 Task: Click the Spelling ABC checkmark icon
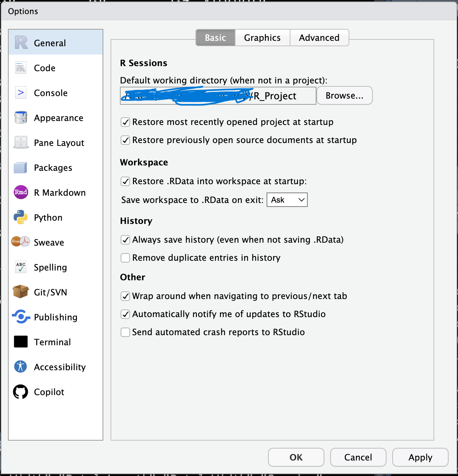tap(21, 267)
